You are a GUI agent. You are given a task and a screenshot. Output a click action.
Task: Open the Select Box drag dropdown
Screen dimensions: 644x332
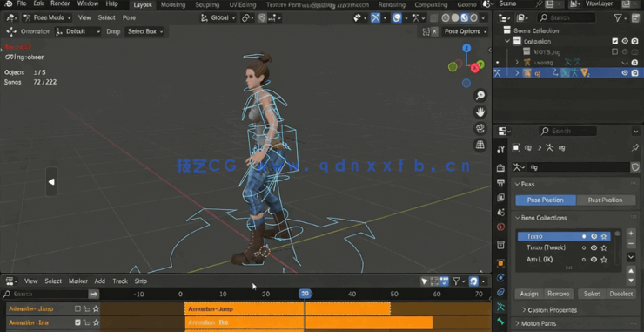point(145,31)
